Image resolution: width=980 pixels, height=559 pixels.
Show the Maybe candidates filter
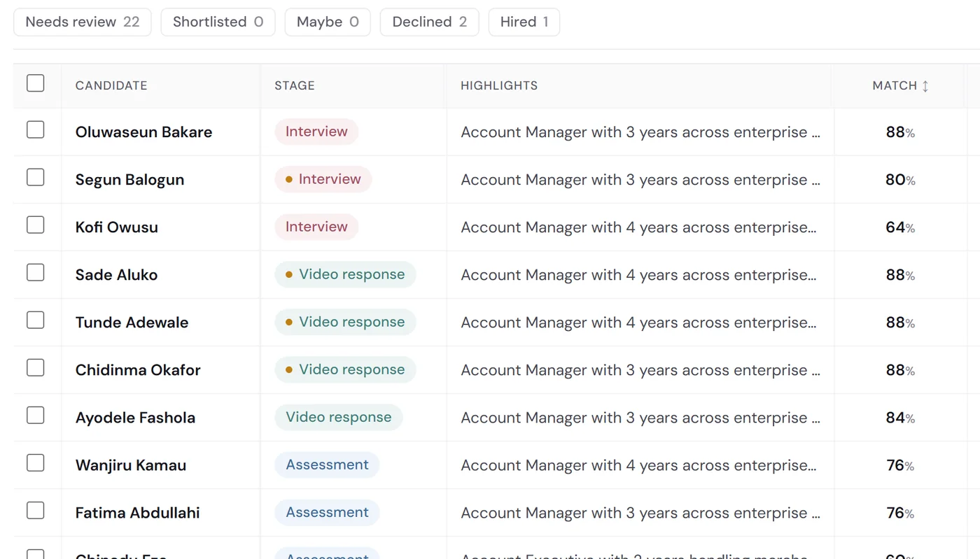pyautogui.click(x=328, y=22)
